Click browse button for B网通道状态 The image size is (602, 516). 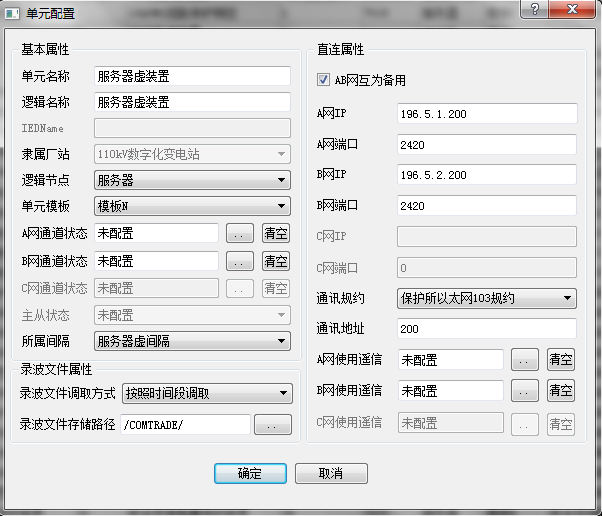tap(239, 262)
